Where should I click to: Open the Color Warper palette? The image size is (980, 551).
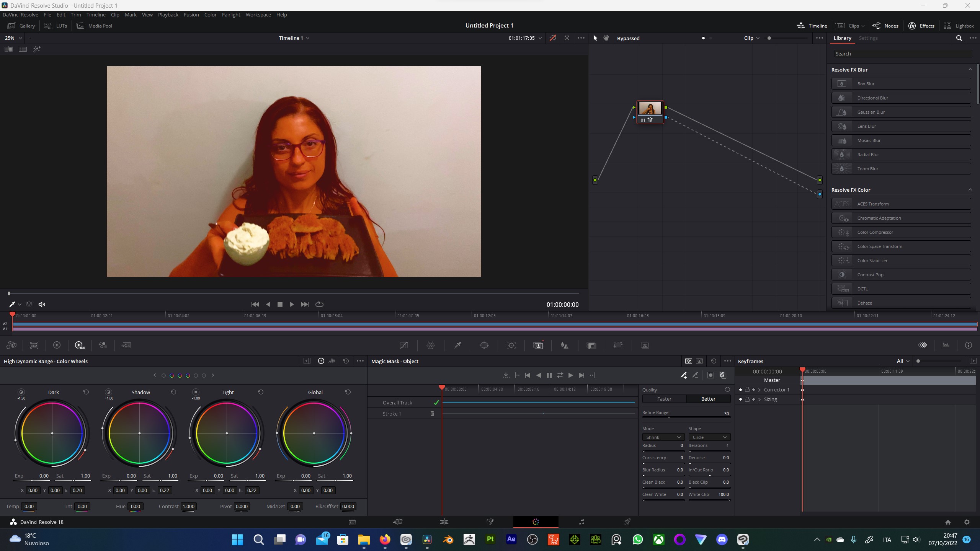tap(431, 345)
